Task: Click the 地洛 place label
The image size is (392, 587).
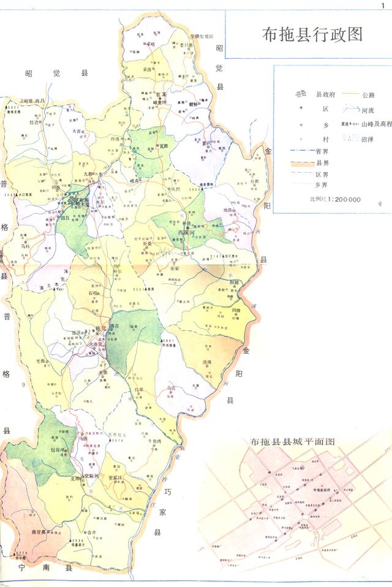Action: point(228,210)
